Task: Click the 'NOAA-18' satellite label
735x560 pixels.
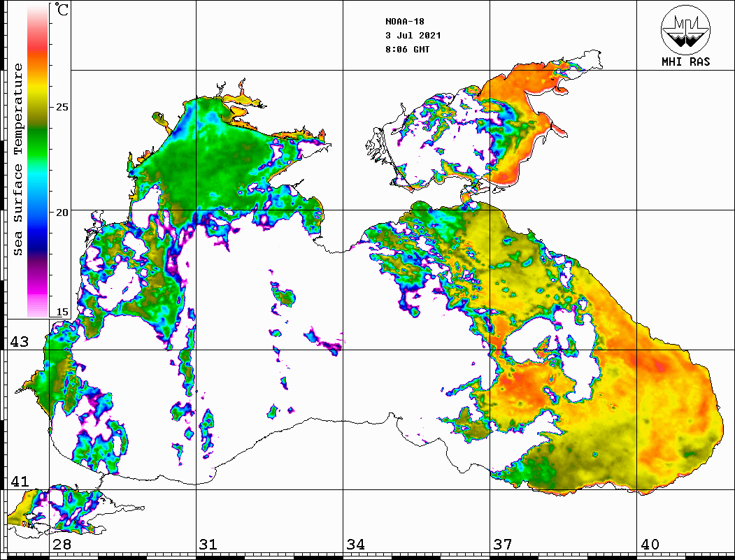Action: 404,22
